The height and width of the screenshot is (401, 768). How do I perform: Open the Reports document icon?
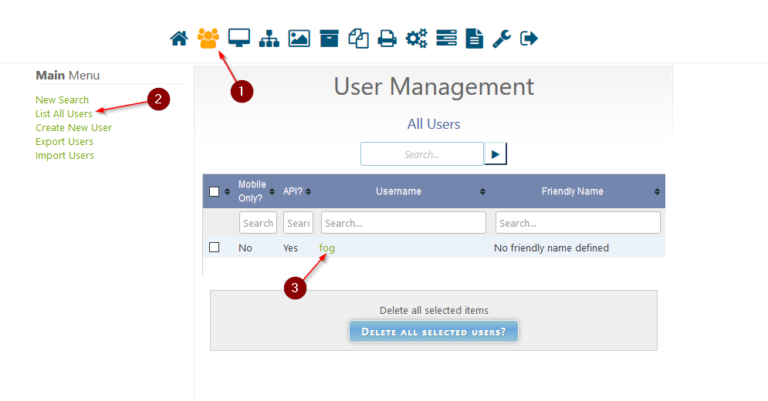474,39
